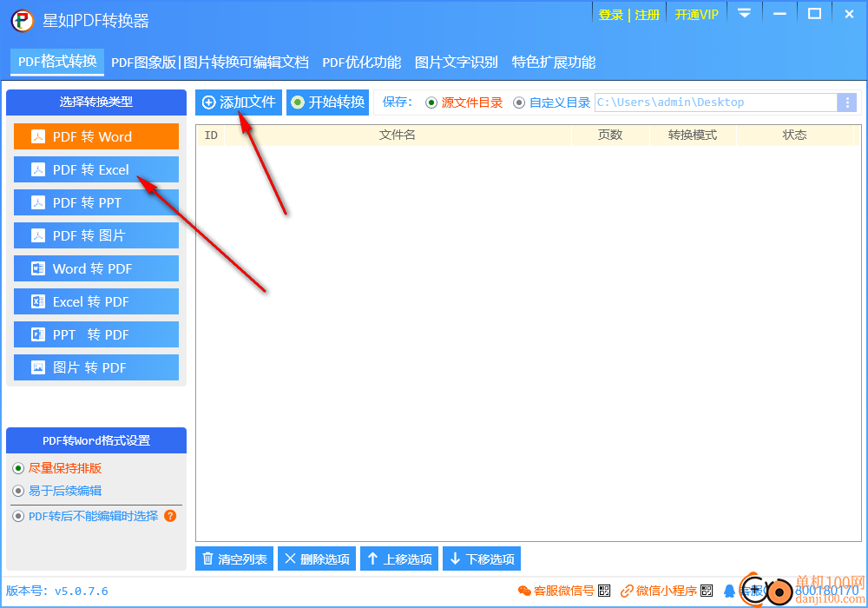Click the ID column header
This screenshot has width=868, height=608.
[211, 135]
